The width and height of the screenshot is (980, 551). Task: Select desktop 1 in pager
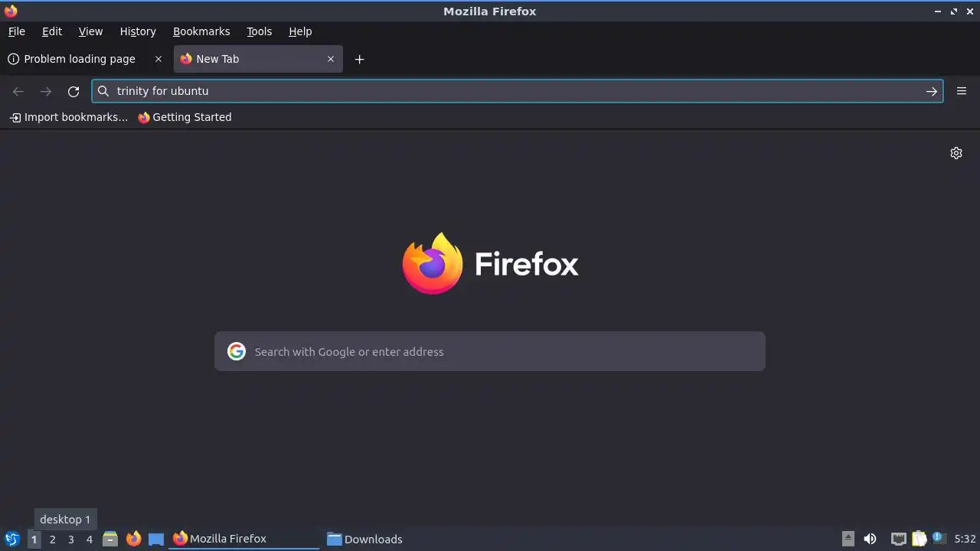click(34, 539)
